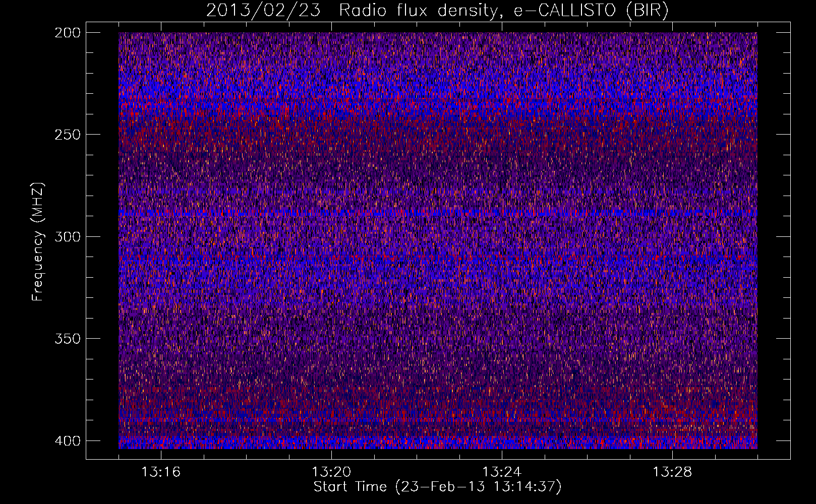The image size is (816, 504).
Task: Click the '13:16' time axis label
Action: (x=161, y=472)
